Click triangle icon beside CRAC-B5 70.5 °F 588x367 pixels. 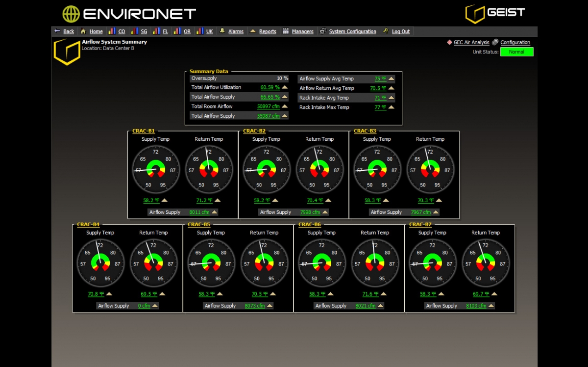273,294
